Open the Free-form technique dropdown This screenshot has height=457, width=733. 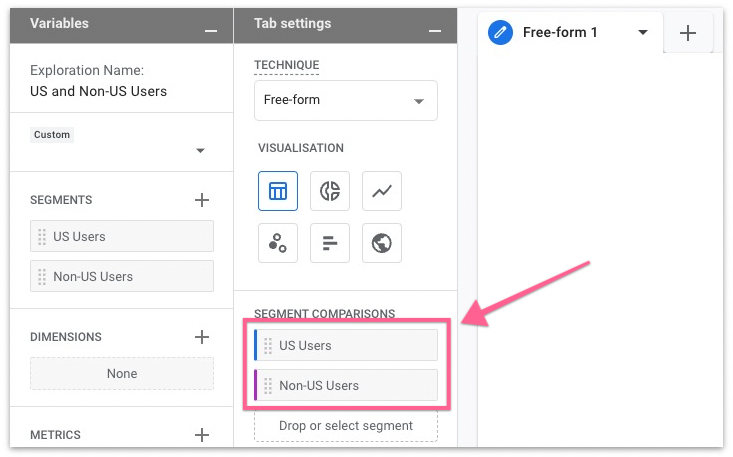coord(345,101)
